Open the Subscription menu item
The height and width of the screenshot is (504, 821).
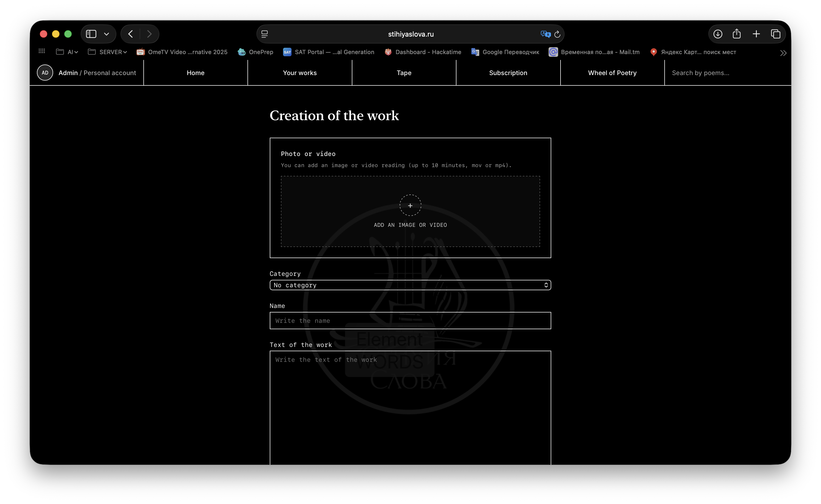click(508, 73)
